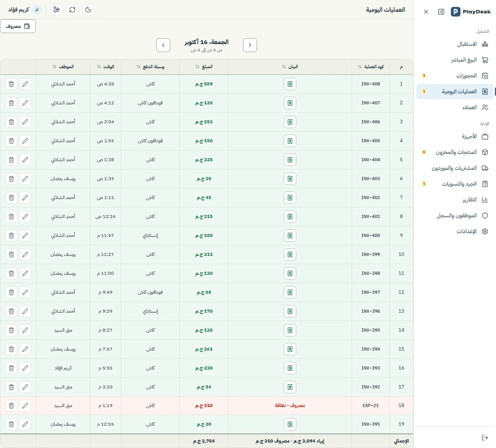View invoice details icon for INV-400
496x448 pixels.
(290, 236)
